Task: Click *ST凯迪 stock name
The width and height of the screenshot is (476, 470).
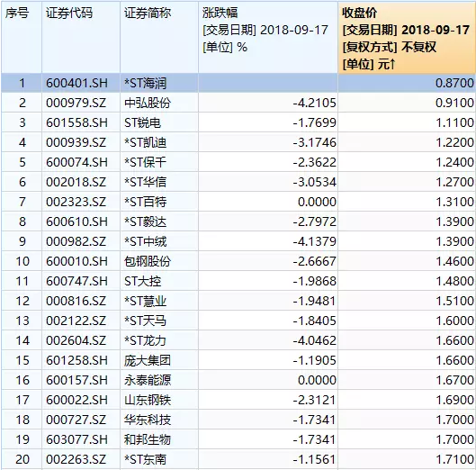Action: pyautogui.click(x=146, y=142)
